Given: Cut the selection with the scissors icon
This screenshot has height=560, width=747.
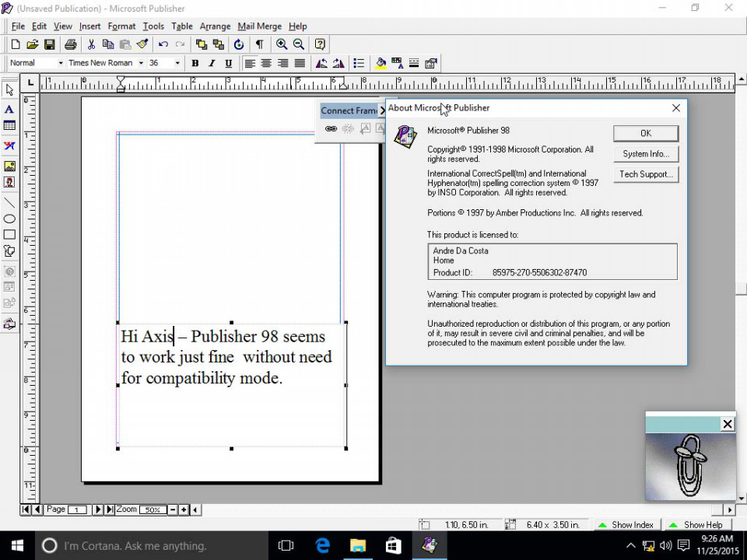Looking at the screenshot, I should 91,45.
